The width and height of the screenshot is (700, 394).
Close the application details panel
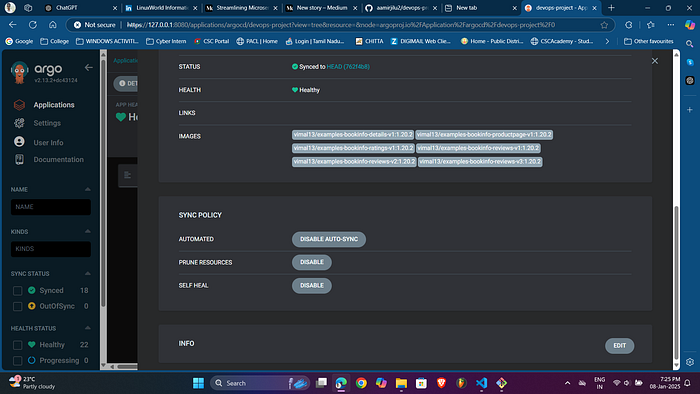point(654,61)
